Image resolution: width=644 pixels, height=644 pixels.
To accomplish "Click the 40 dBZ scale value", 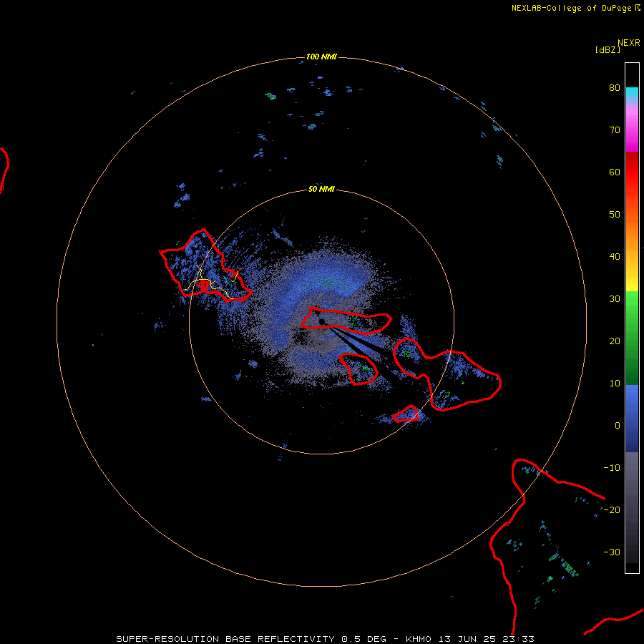I will (x=615, y=257).
